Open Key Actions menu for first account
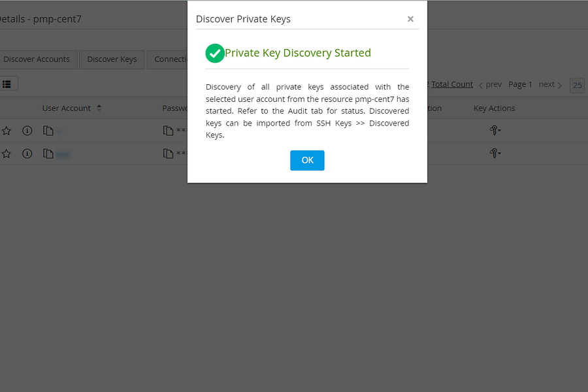The width and height of the screenshot is (588, 392). point(495,131)
